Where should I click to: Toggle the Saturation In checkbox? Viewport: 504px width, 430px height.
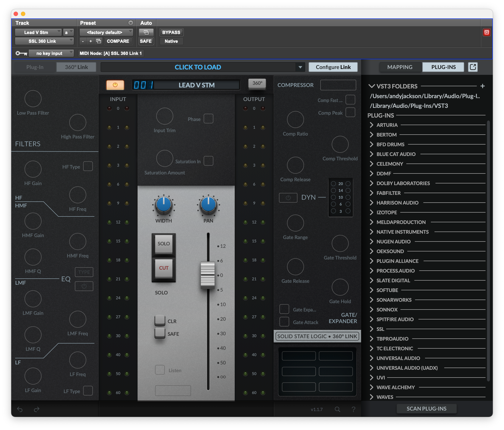pyautogui.click(x=209, y=161)
